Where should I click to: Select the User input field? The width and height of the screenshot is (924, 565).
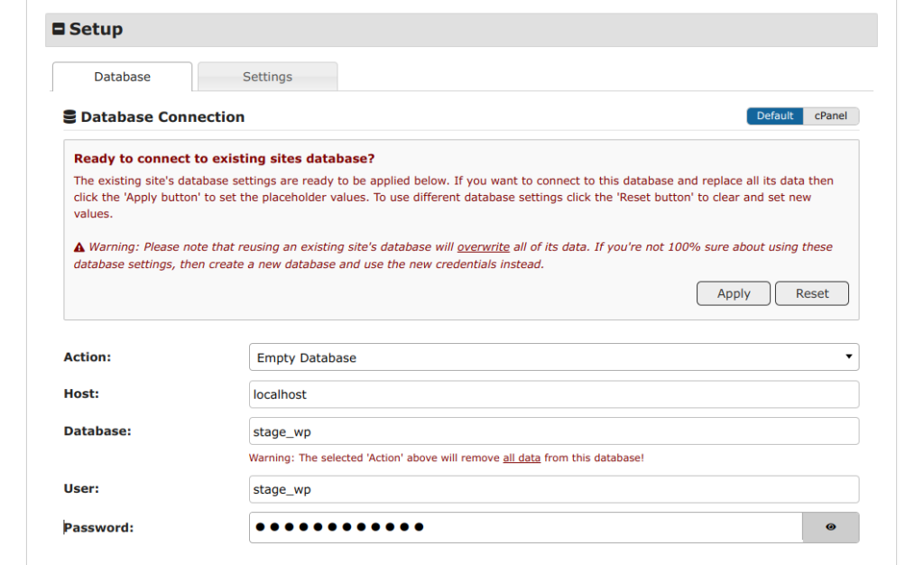(x=553, y=489)
